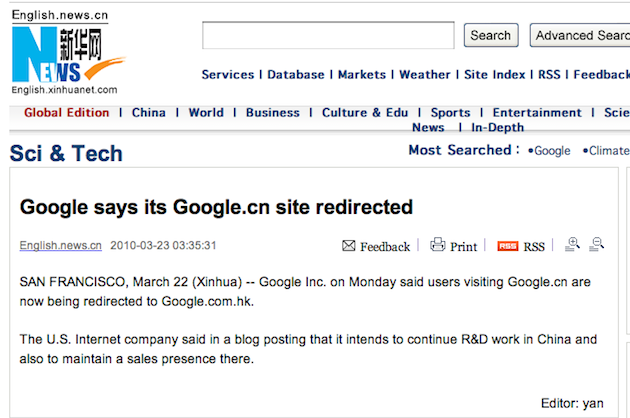
Task: Open the Markets link
Action: [362, 75]
